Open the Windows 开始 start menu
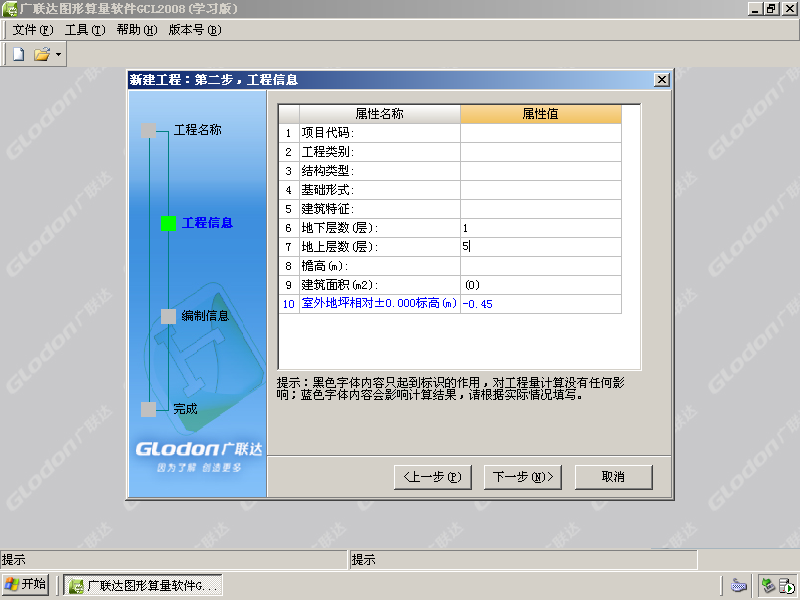This screenshot has height=600, width=800. tap(25, 585)
